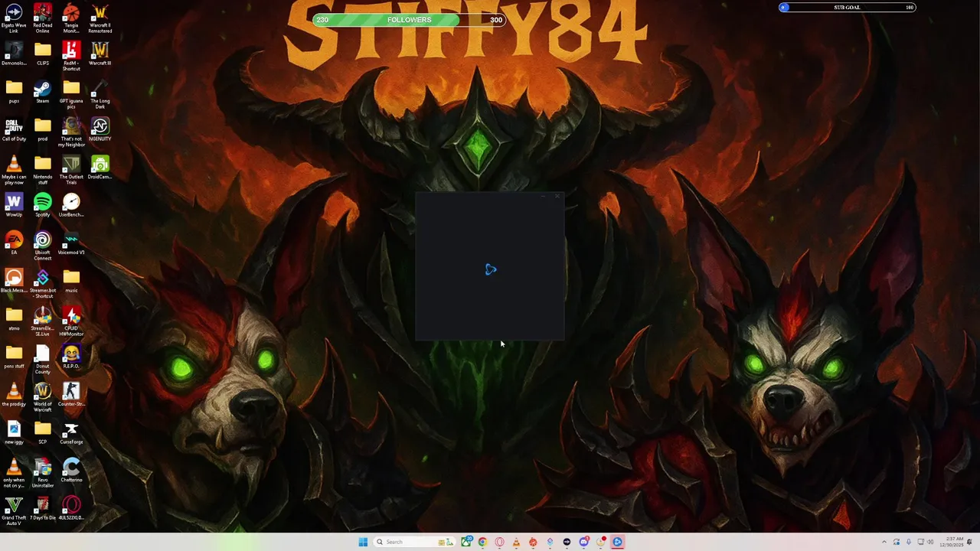Close the Battle.net loading splash window
980x551 pixels.
pyautogui.click(x=557, y=197)
